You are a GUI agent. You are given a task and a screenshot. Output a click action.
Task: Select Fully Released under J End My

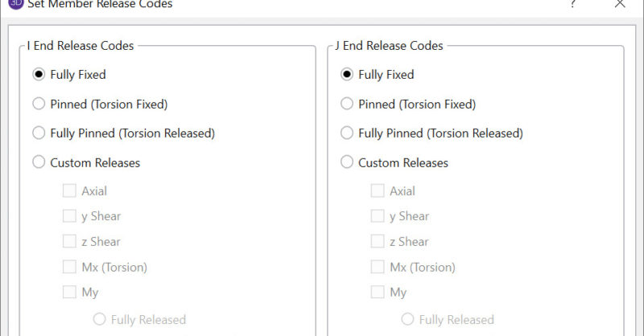[x=408, y=320]
